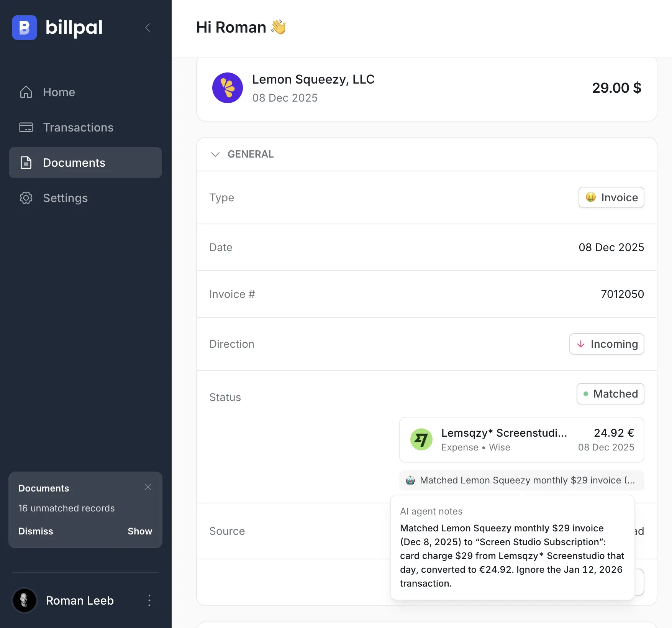Click Roman Leeb's profile avatar
The image size is (672, 628).
click(x=25, y=600)
